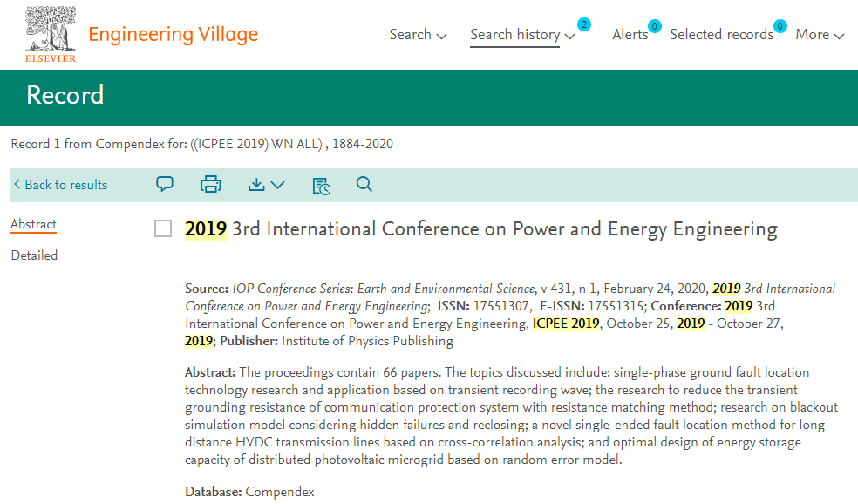Click the download record icon
The width and height of the screenshot is (858, 504).
coord(256,184)
